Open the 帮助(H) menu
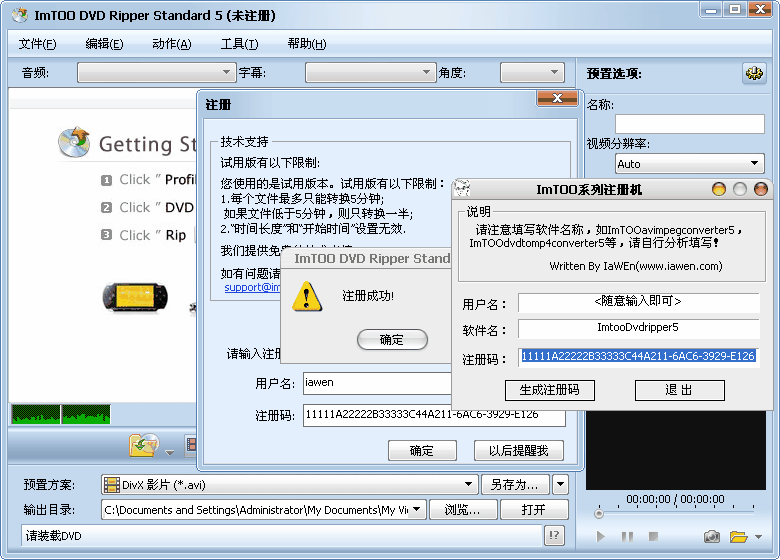Image resolution: width=780 pixels, height=560 pixels. coord(306,44)
